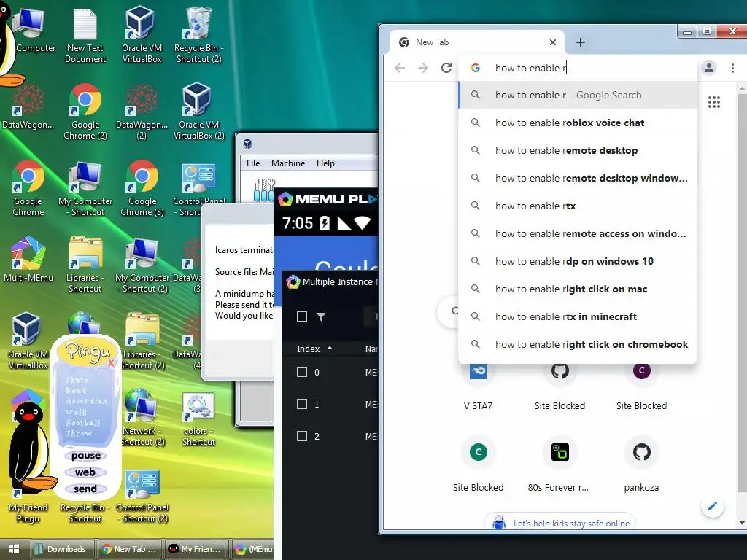Open the VISTA7 shortcut tile
The height and width of the screenshot is (560, 747).
[x=479, y=386]
